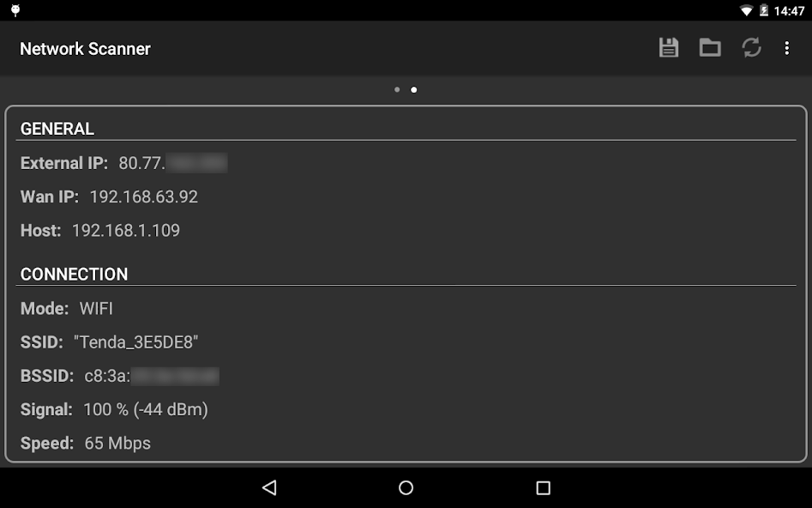Refresh the network scan
Screen dimensions: 812x508
click(751, 48)
